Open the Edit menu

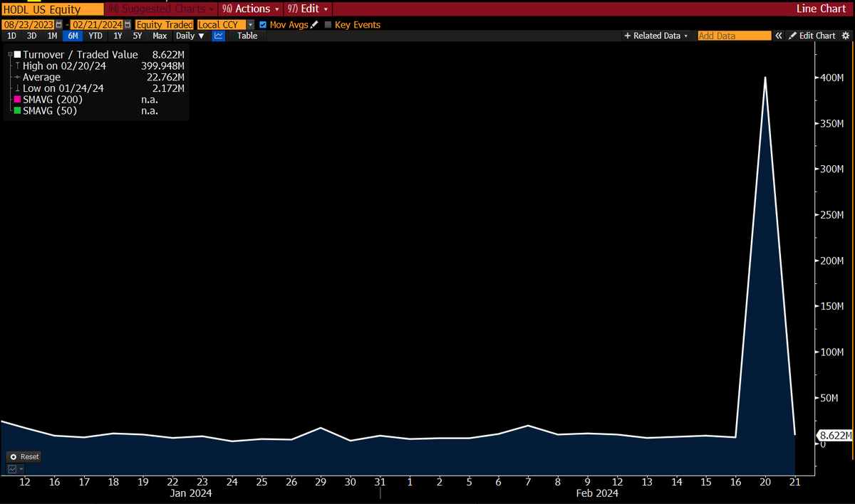pyautogui.click(x=308, y=9)
